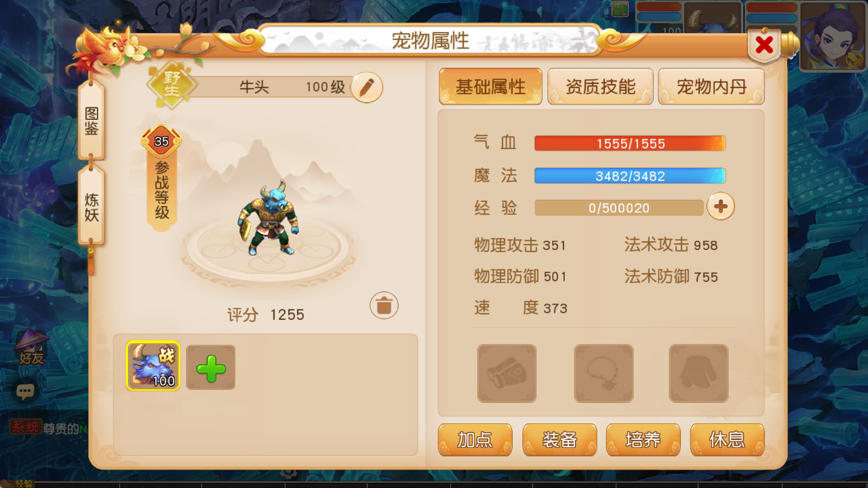Click the player avatar portrait
This screenshot has width=868, height=488.
coord(833,36)
